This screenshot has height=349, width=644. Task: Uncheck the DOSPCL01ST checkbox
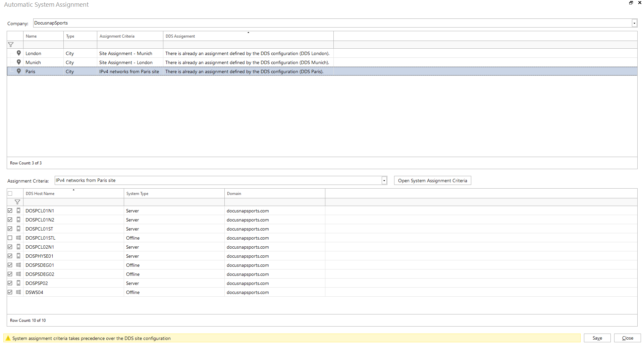(10, 229)
